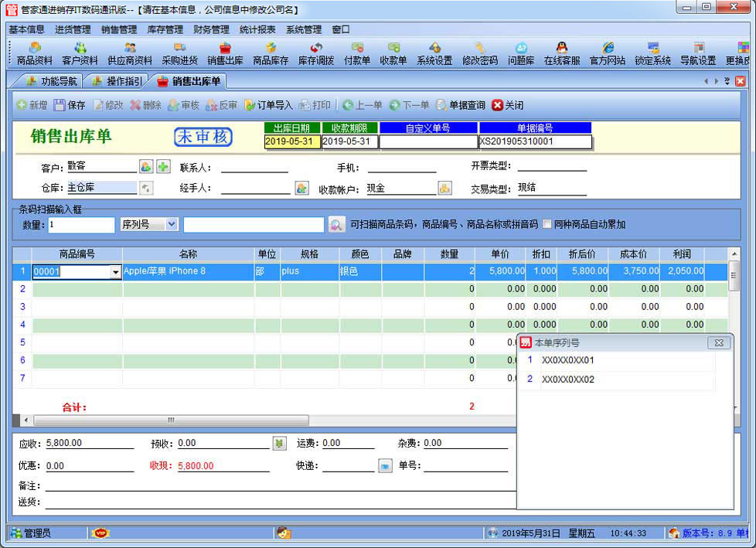Click the 单据查询 button
The height and width of the screenshot is (548, 756).
(461, 105)
